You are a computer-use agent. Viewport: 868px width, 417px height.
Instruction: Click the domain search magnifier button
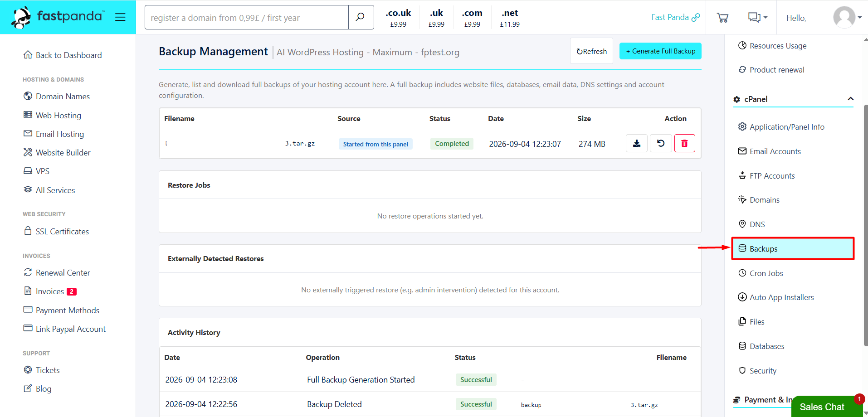(361, 17)
